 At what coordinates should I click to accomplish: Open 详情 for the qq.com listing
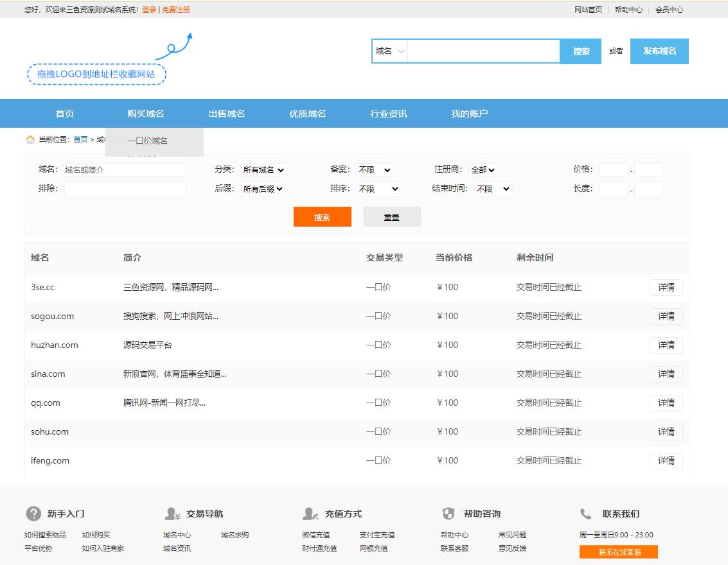pyautogui.click(x=666, y=403)
